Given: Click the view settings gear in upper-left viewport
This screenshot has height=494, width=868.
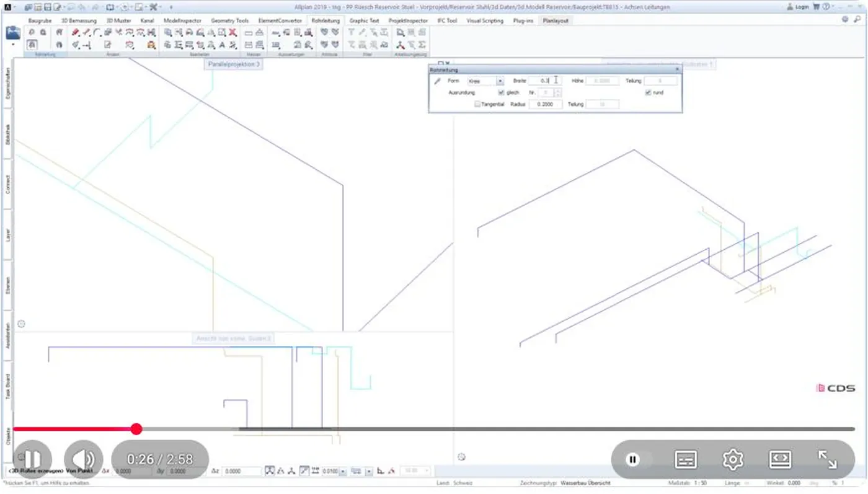Looking at the screenshot, I should tap(22, 324).
